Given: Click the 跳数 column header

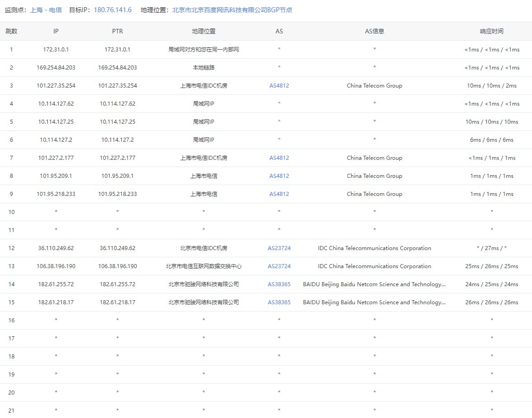Looking at the screenshot, I should [12, 31].
